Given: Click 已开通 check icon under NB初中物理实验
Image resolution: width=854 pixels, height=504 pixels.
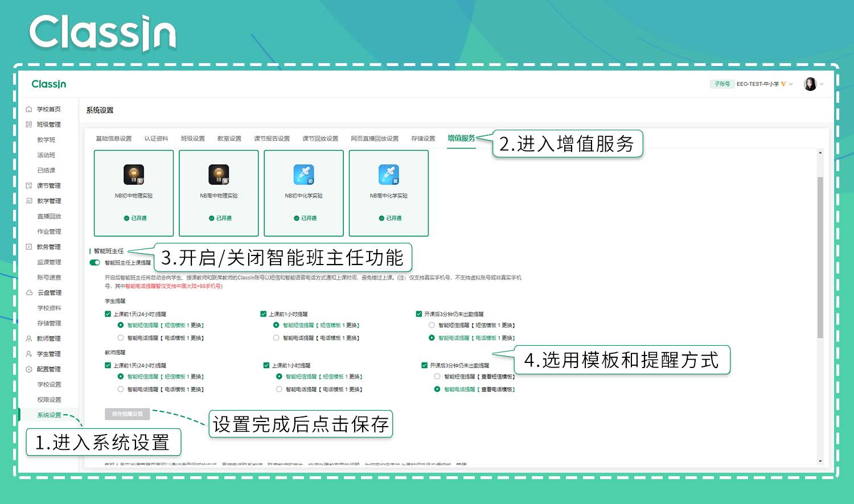Looking at the screenshot, I should (126, 218).
